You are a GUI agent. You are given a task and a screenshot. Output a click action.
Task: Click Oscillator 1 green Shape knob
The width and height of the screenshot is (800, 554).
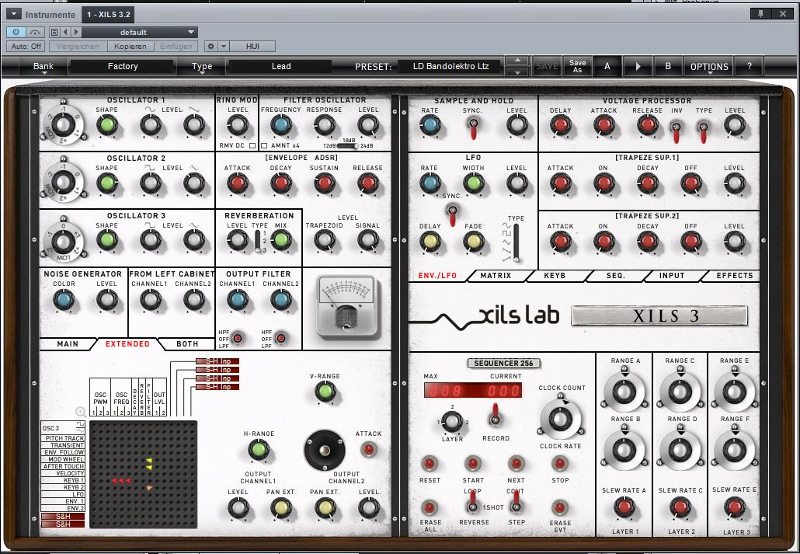[x=107, y=125]
